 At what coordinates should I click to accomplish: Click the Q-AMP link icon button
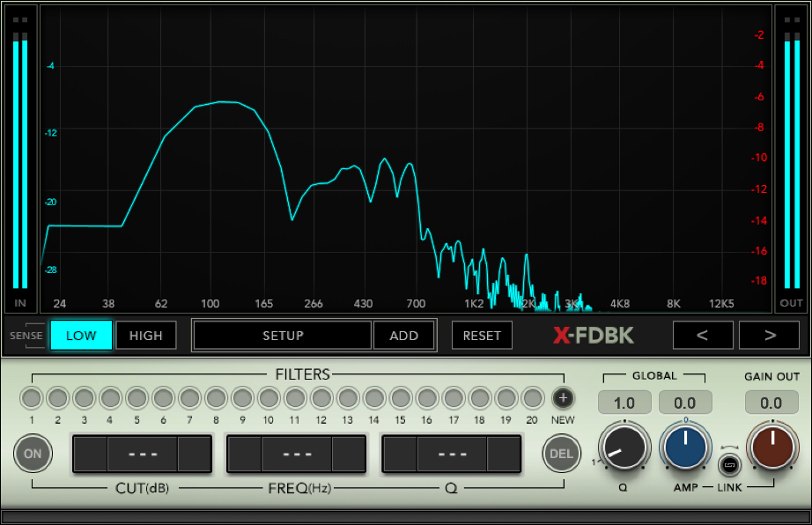(728, 463)
